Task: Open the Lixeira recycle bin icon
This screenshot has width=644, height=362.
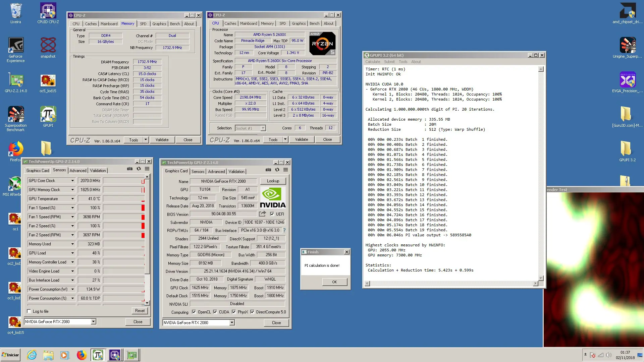Action: (x=16, y=13)
